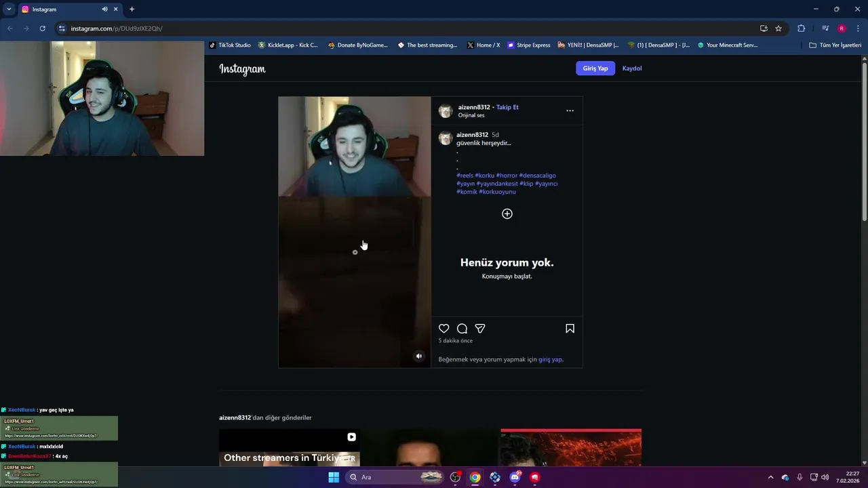This screenshot has width=868, height=488.
Task: Click the Giriş Yap button
Action: (595, 68)
